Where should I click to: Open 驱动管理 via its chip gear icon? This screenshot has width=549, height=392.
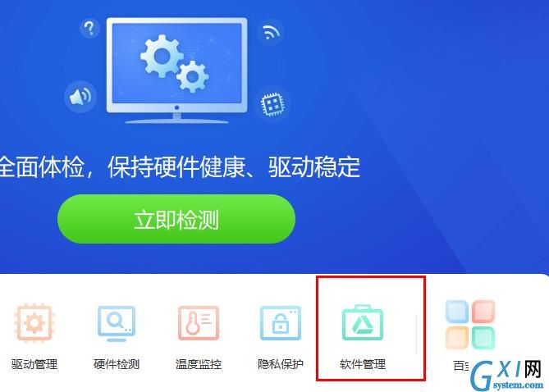[34, 322]
